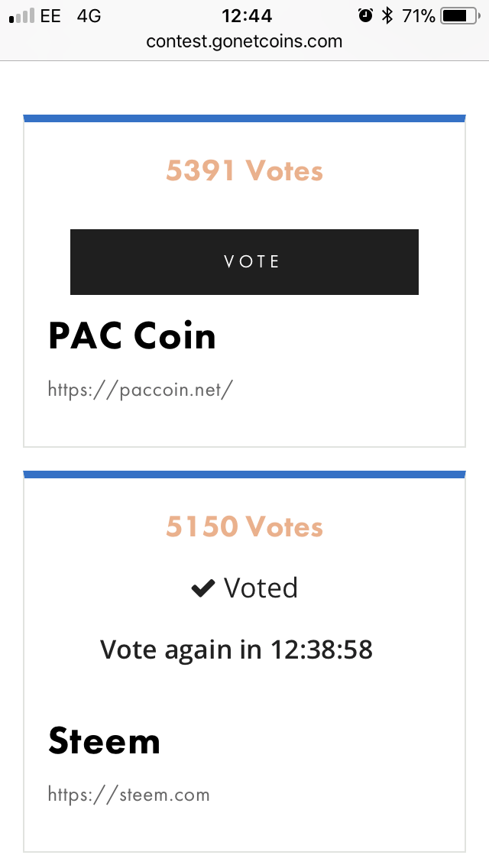Tap the Bluetooth status icon
The image size is (489, 868).
point(387,15)
